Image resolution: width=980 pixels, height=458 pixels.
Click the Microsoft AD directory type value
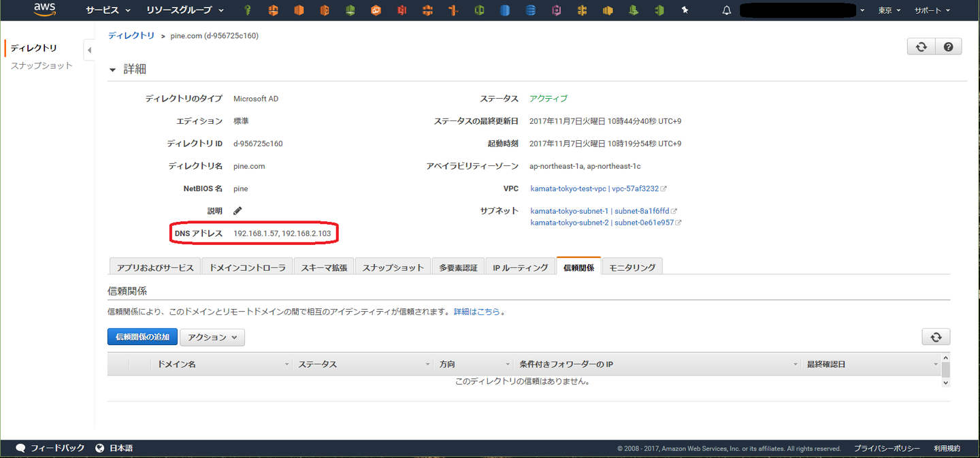[256, 99]
